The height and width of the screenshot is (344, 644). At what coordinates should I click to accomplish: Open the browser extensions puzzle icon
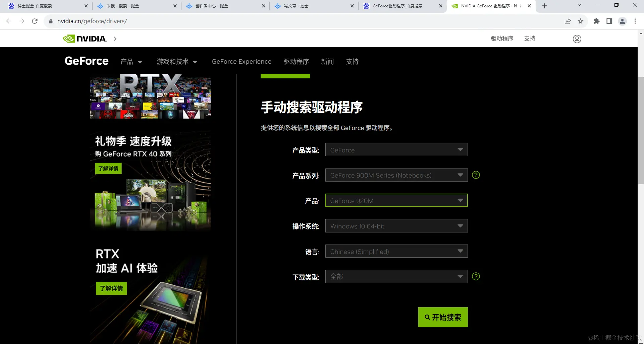coord(596,21)
